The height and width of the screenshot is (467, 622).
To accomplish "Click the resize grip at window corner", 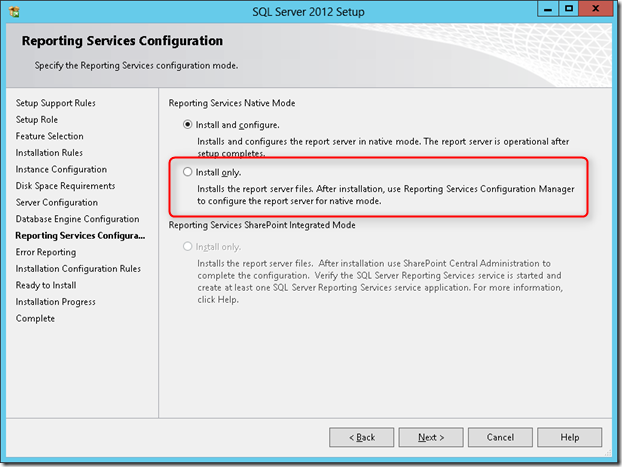I will [608, 453].
